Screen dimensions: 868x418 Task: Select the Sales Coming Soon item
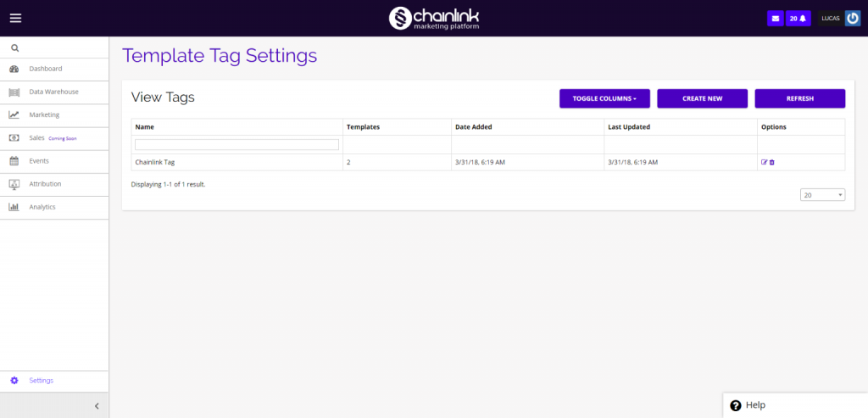pos(54,138)
